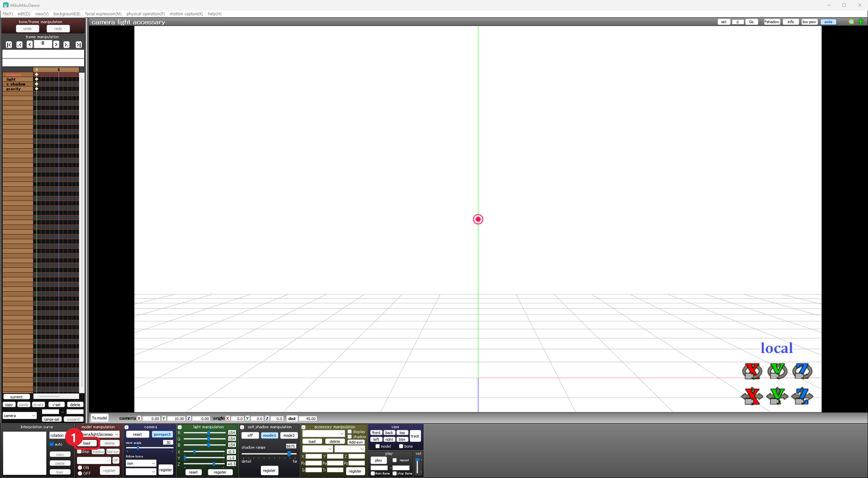Image resolution: width=868 pixels, height=478 pixels.
Task: Open the file(F) menu
Action: (8, 14)
